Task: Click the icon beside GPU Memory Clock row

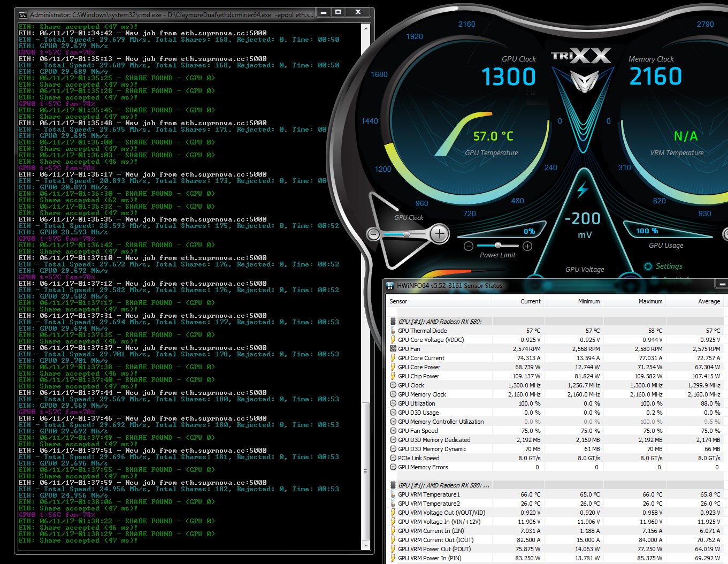Action: pos(393,394)
